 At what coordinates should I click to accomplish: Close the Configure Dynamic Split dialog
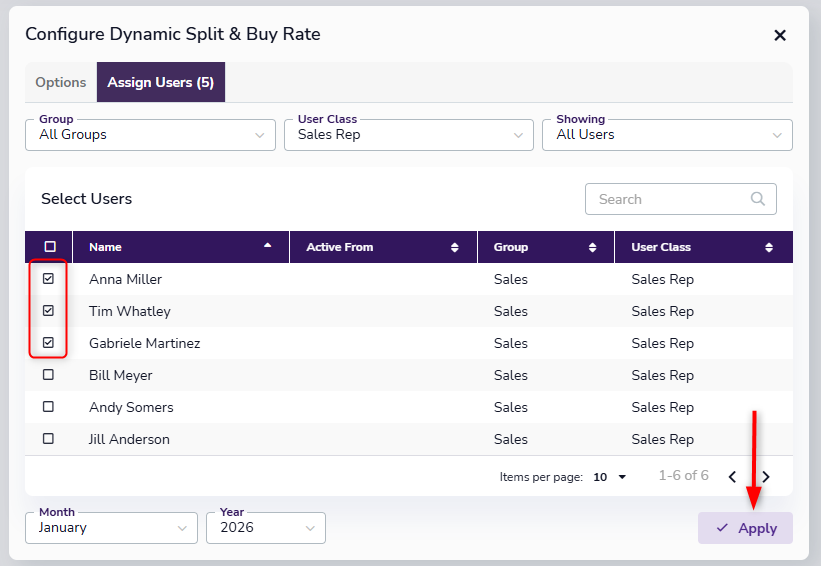(x=780, y=35)
